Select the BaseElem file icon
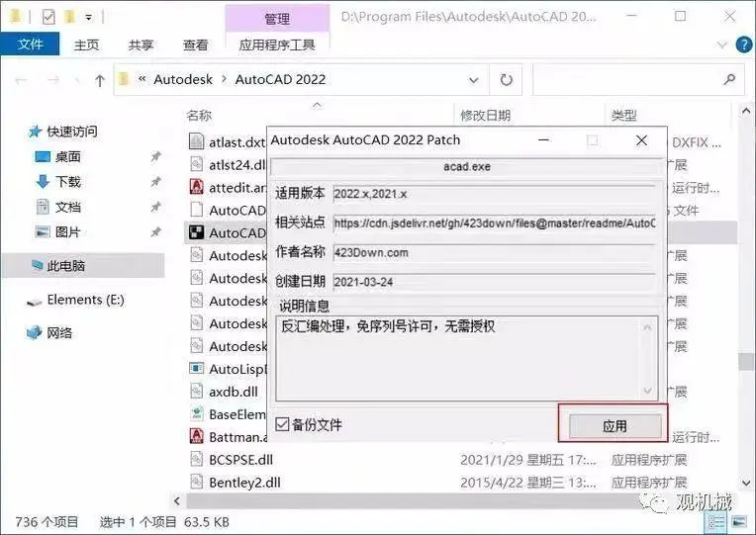756x535 pixels. [196, 413]
